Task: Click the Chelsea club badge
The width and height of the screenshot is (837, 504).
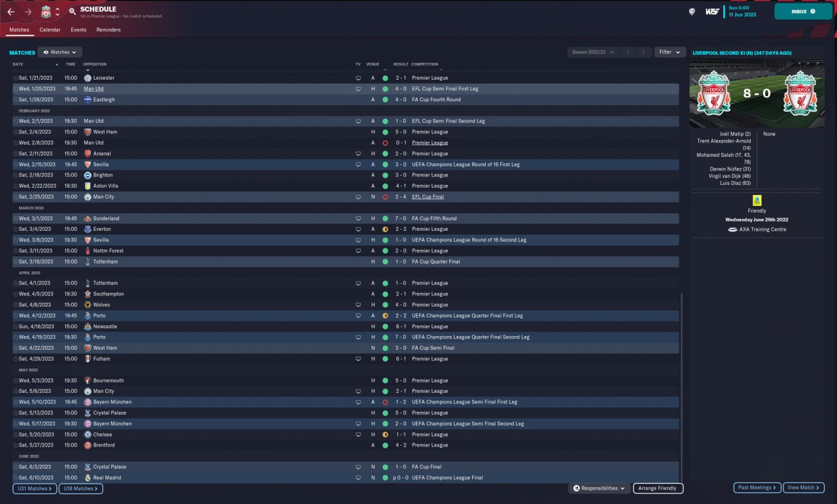Action: click(88, 434)
